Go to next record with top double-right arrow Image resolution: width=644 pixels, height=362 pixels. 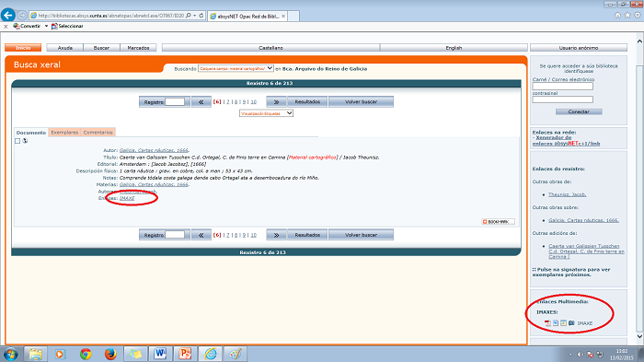point(276,101)
